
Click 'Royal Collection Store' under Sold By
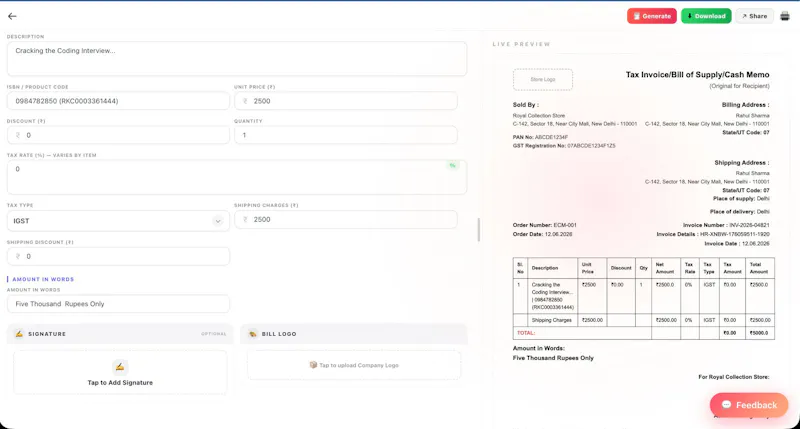click(x=539, y=116)
